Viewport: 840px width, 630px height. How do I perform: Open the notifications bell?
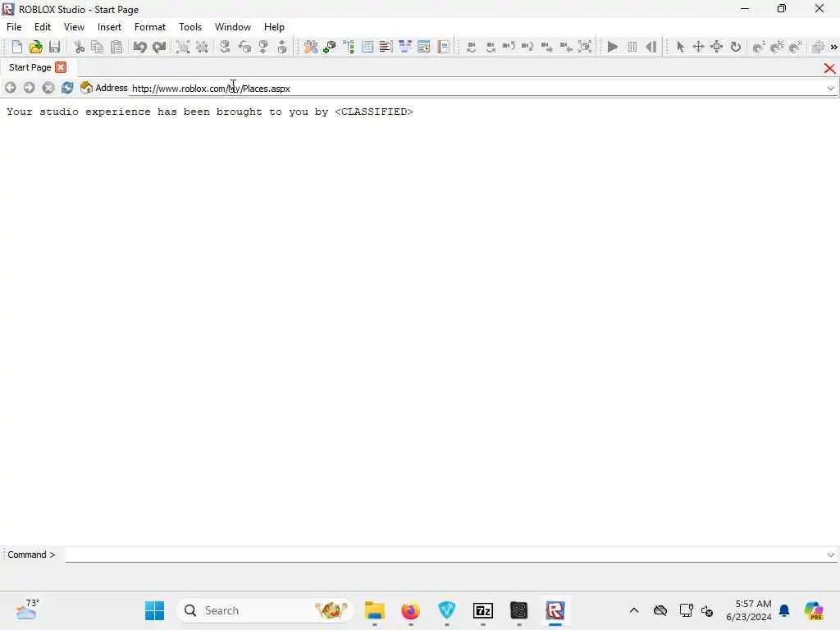point(784,610)
